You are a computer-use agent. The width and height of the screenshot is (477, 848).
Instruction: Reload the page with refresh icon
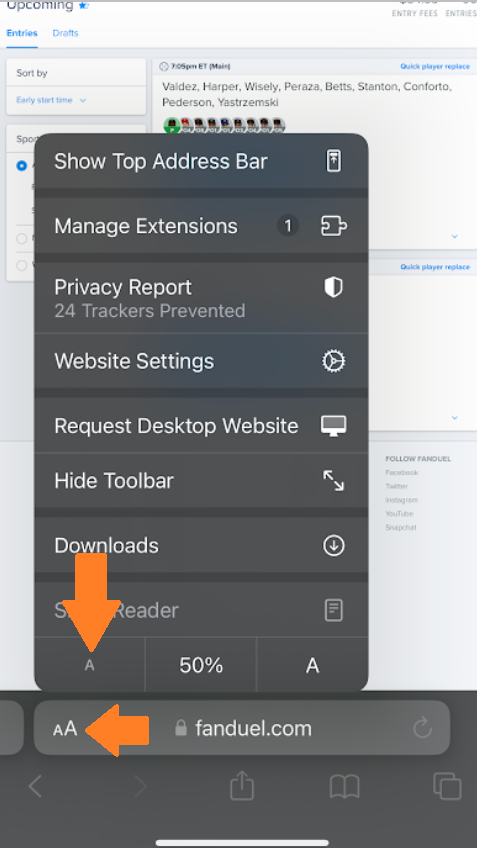click(422, 728)
